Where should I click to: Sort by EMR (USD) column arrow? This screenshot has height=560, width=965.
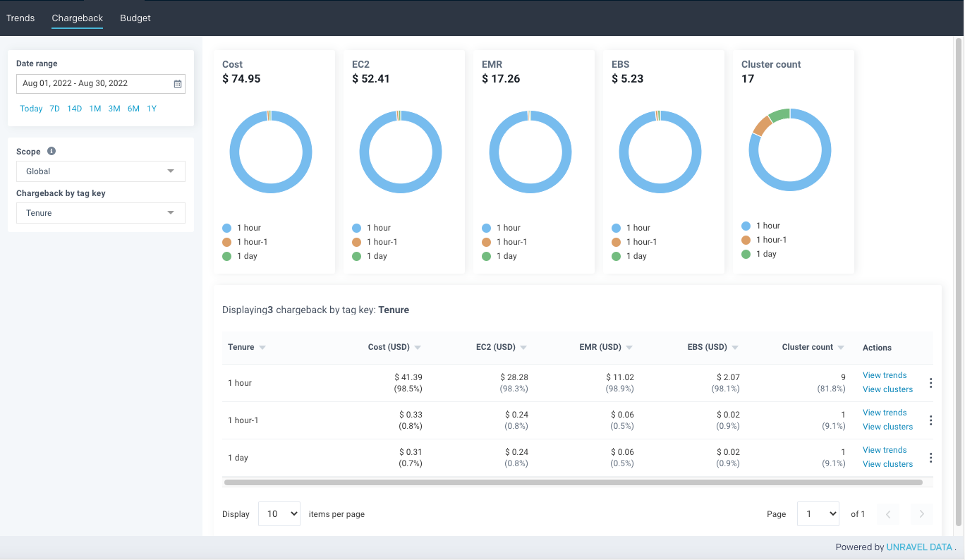point(629,348)
